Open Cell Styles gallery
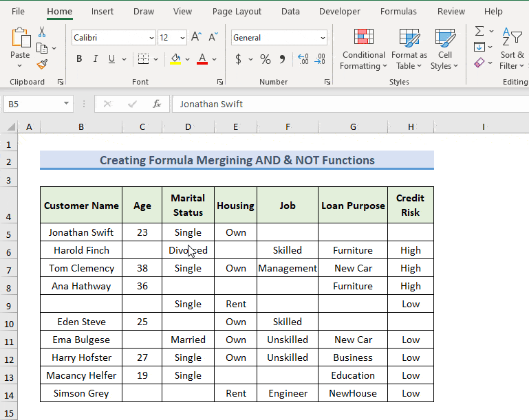The width and height of the screenshot is (529, 420). click(444, 49)
